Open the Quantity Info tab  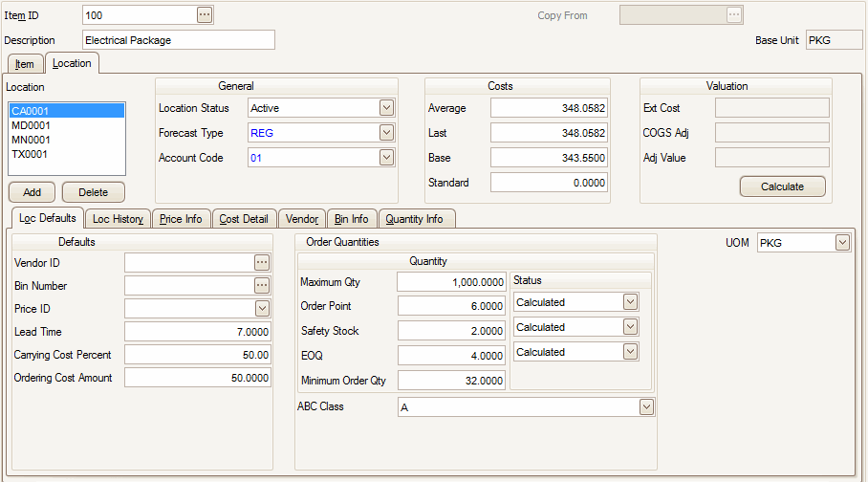pos(414,219)
